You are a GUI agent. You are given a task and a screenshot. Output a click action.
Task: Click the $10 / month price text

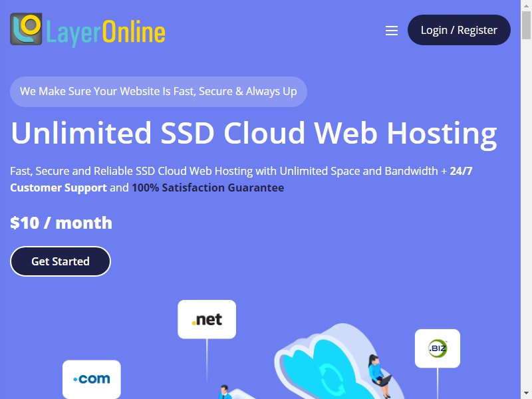pos(61,223)
